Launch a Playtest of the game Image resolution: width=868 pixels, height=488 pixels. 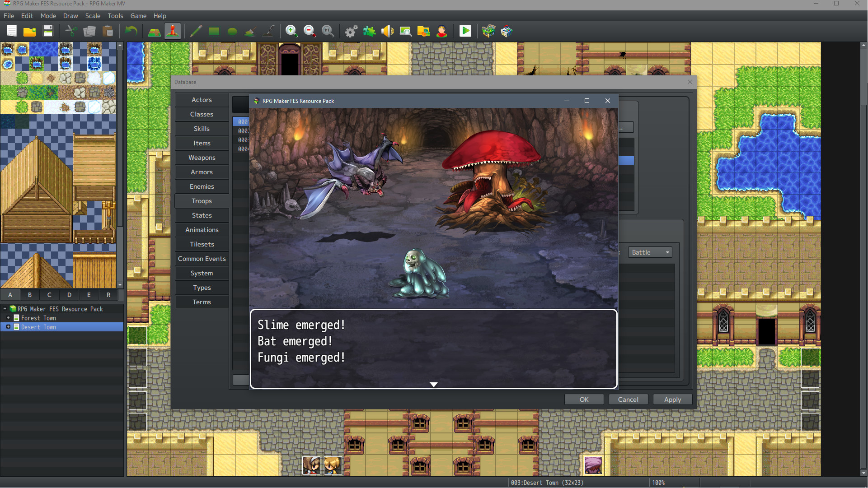(465, 31)
